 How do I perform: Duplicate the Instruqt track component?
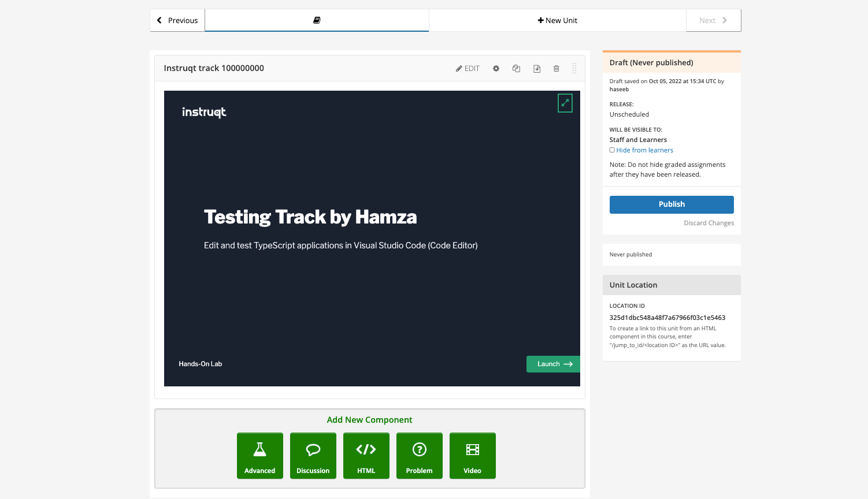pos(516,68)
